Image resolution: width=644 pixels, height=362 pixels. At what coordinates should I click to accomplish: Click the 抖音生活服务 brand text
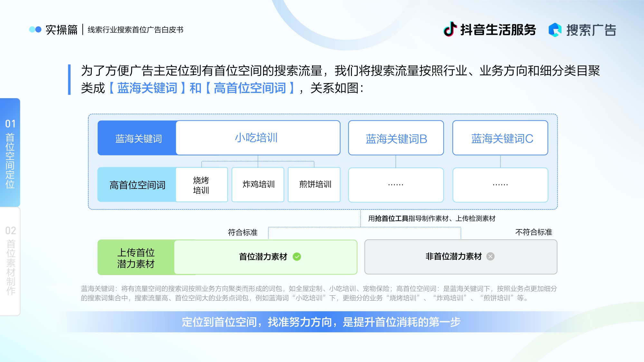coord(498,30)
